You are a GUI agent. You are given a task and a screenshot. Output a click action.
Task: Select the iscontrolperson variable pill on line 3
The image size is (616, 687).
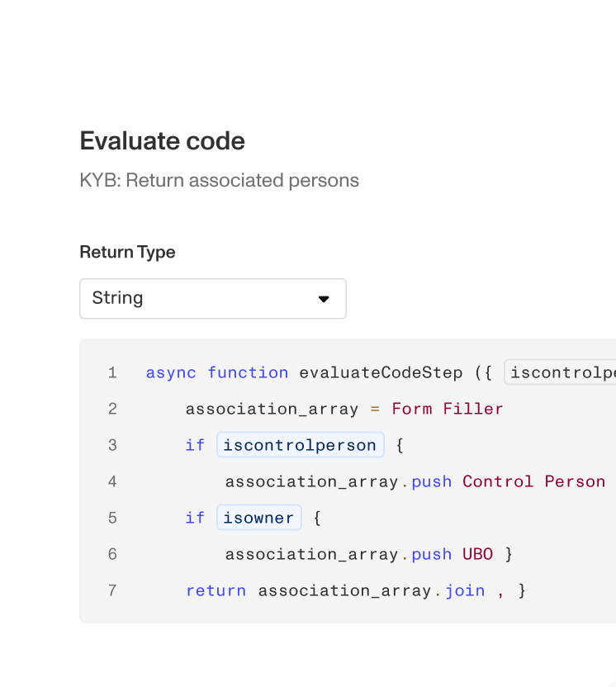click(x=300, y=445)
